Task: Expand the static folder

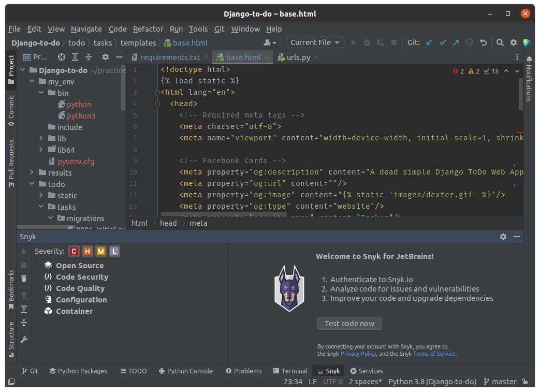Action: [x=41, y=195]
